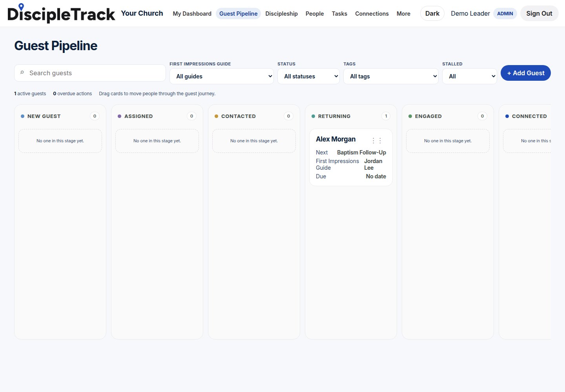Click the Jordan Lee guide name
Image resolution: width=565 pixels, height=392 pixels.
(373, 164)
